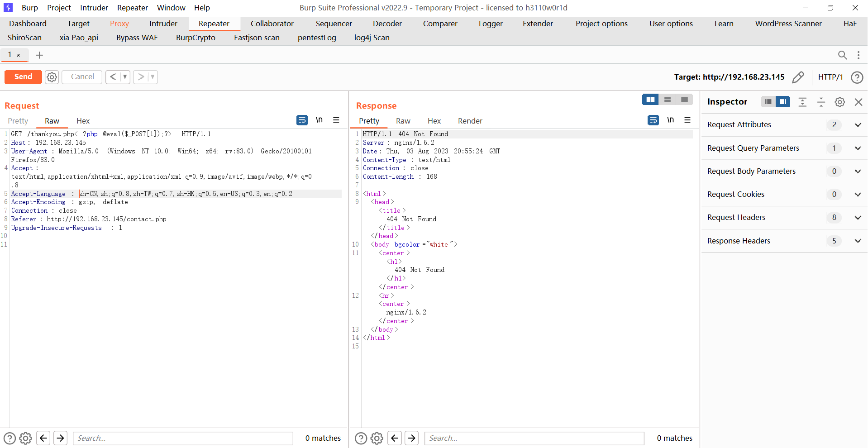Open Repeater tab options three-dot menu

(x=858, y=55)
